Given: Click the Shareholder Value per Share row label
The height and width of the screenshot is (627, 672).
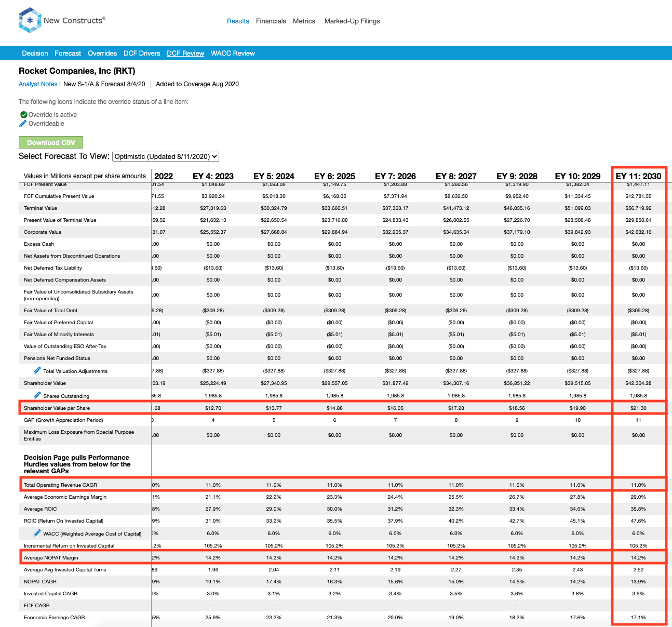Looking at the screenshot, I should point(57,408).
